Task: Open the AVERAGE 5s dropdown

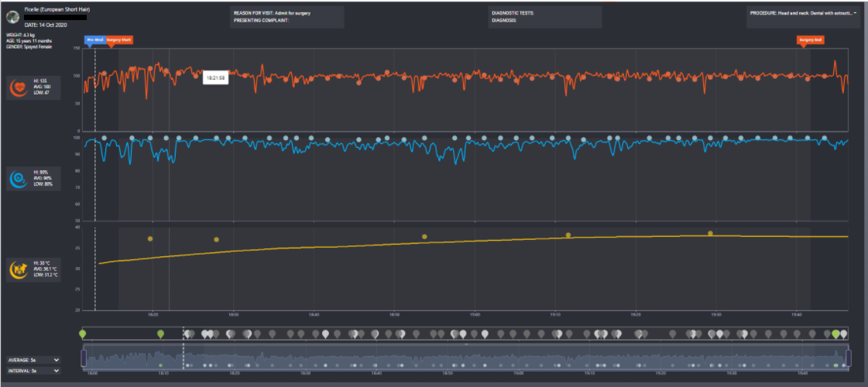Action: 33,360
